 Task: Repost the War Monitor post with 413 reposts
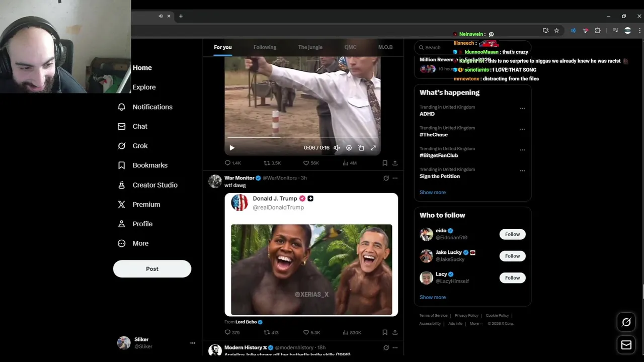(271, 332)
